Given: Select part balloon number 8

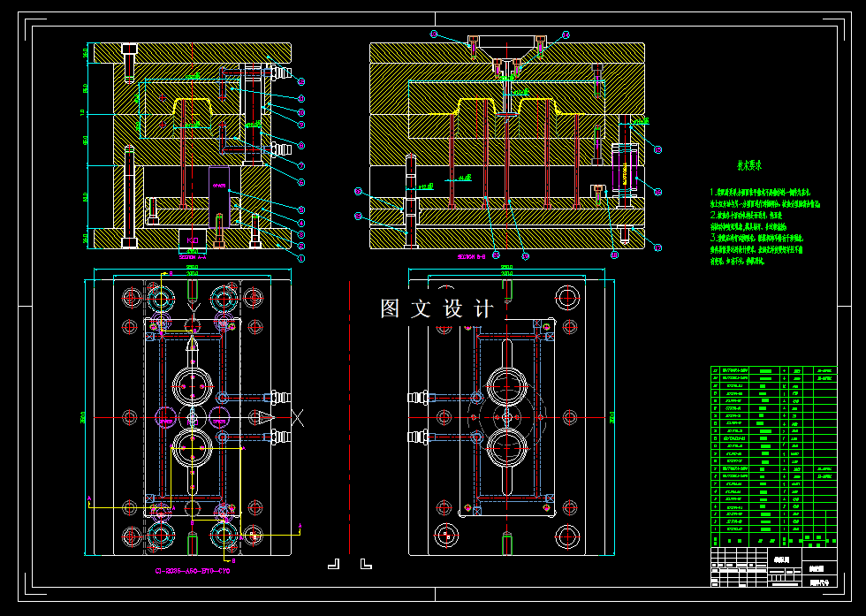Looking at the screenshot, I should coord(301,145).
